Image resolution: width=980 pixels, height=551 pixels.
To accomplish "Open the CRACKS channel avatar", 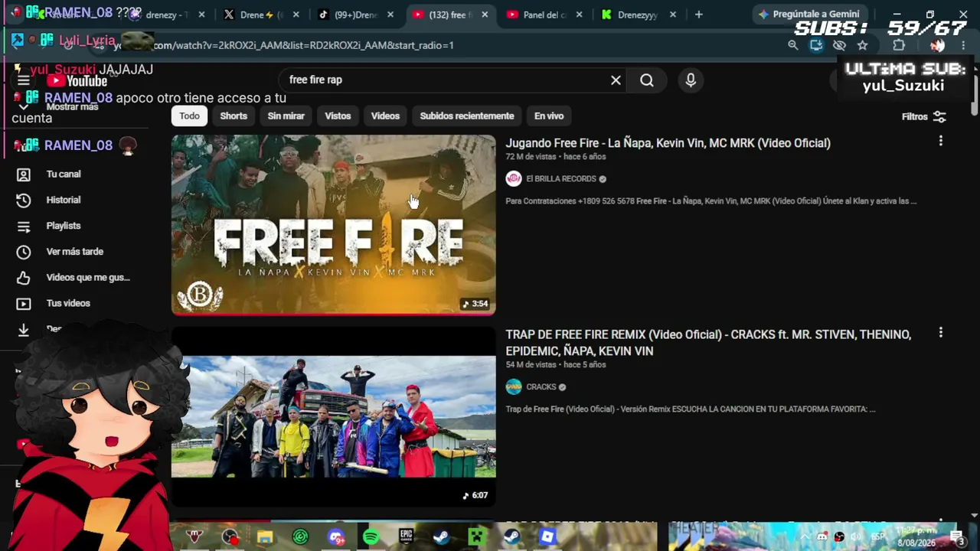I will click(514, 386).
